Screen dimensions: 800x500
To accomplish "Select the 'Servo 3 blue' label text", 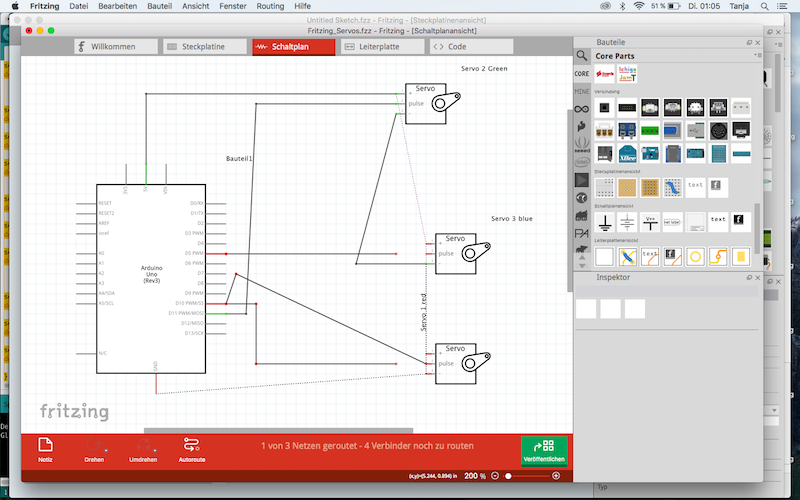I will point(512,218).
